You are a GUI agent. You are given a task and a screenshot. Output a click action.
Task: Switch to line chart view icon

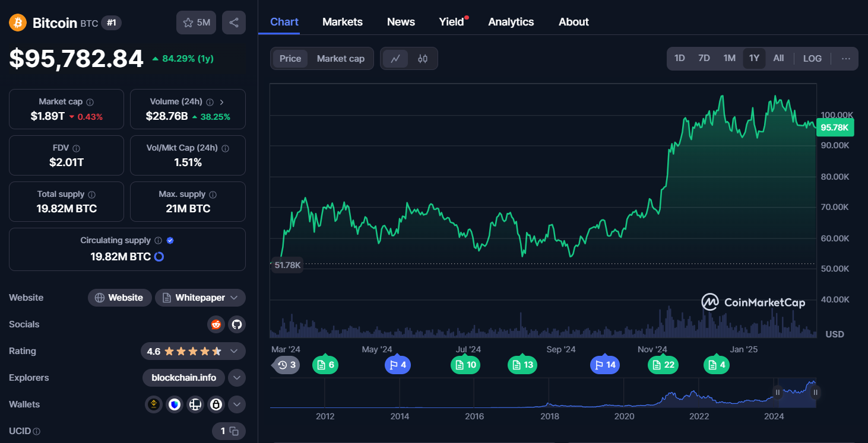pos(395,59)
